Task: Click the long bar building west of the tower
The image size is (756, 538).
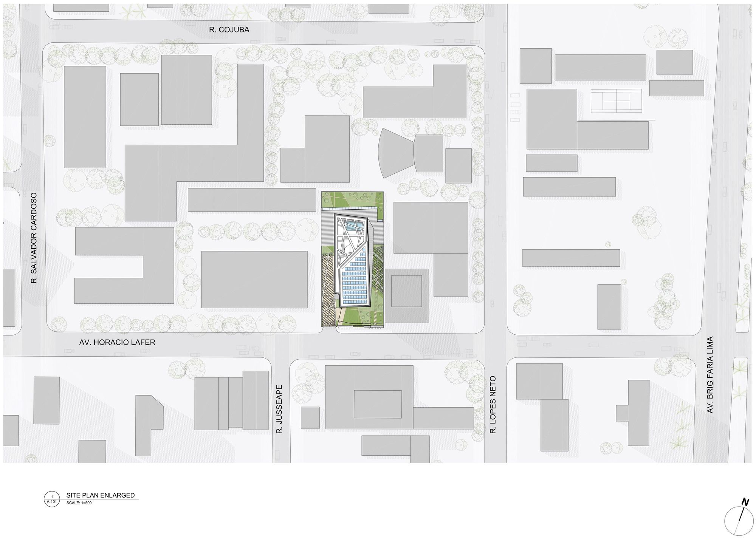Action: [x=252, y=200]
